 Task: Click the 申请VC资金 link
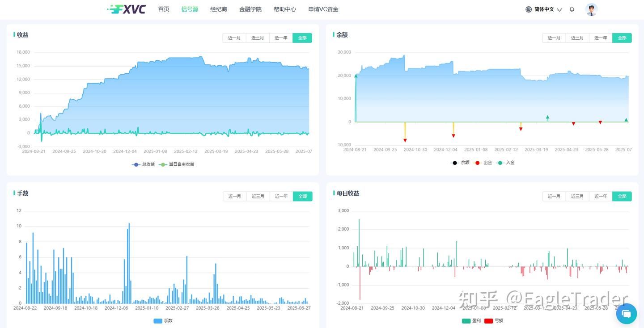tap(323, 9)
